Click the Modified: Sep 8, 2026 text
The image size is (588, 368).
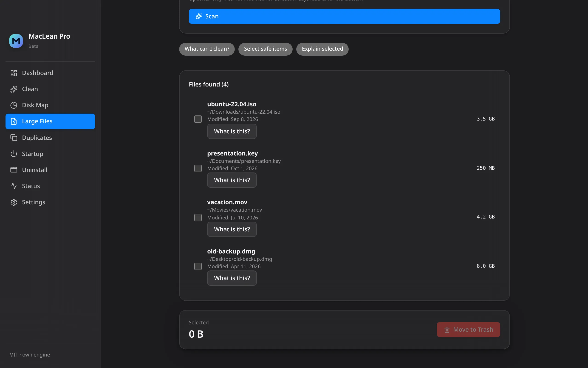tap(232, 119)
